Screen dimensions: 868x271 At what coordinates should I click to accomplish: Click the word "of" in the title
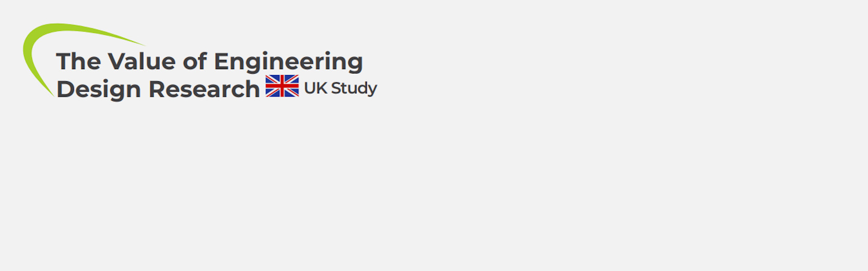(x=194, y=61)
